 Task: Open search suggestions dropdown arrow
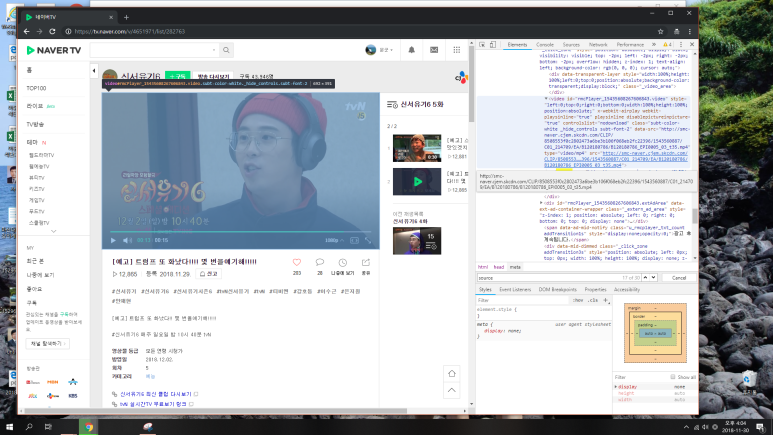pos(213,50)
